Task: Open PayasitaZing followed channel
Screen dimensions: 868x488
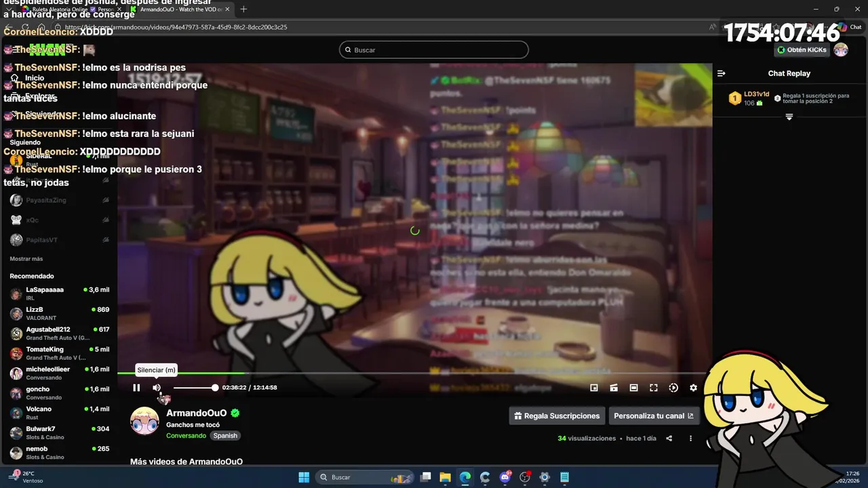Action: coord(59,201)
